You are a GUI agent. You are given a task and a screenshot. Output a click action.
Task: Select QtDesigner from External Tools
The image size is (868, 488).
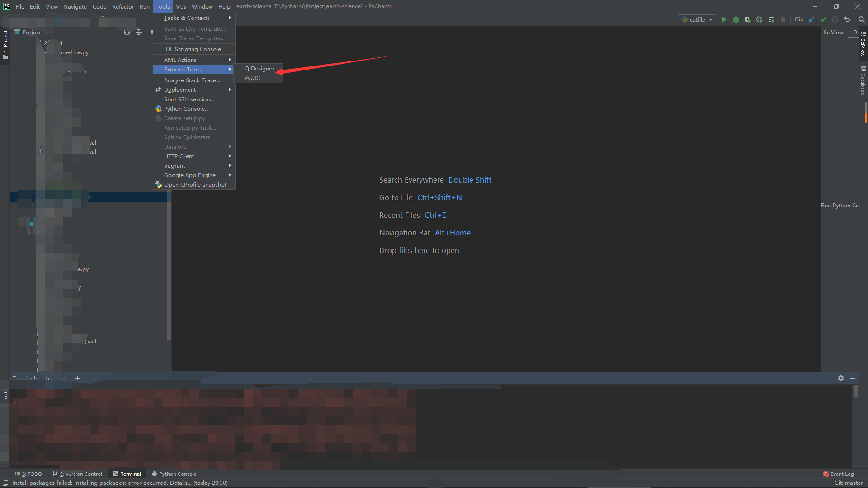click(259, 69)
